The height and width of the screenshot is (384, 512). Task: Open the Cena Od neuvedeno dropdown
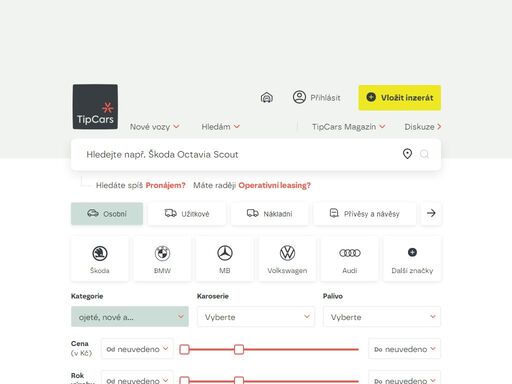tap(137, 349)
